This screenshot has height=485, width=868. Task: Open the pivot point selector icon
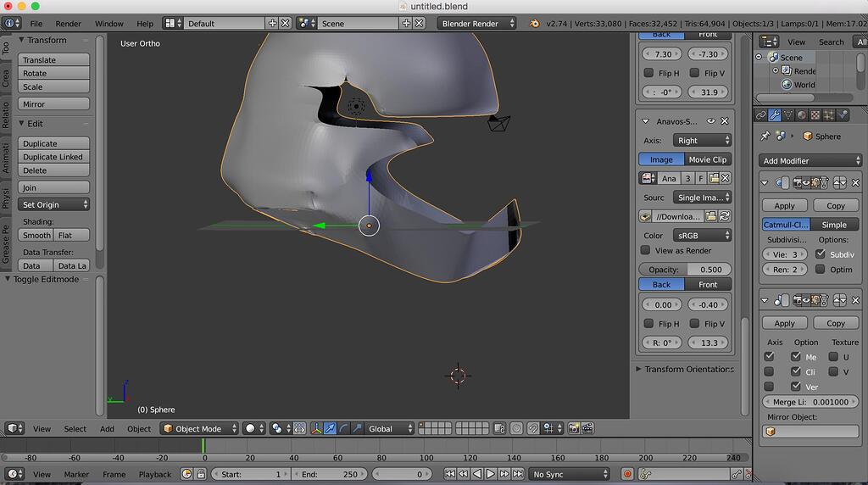click(280, 428)
